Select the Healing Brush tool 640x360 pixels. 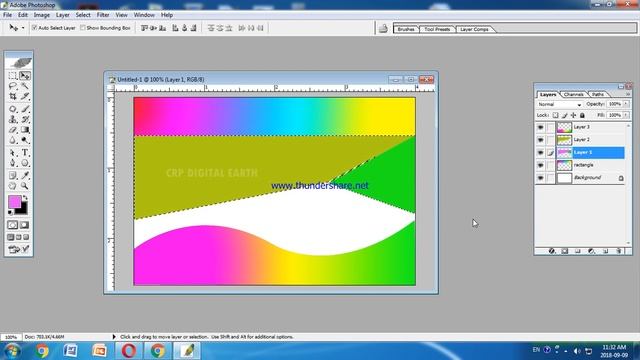13,109
